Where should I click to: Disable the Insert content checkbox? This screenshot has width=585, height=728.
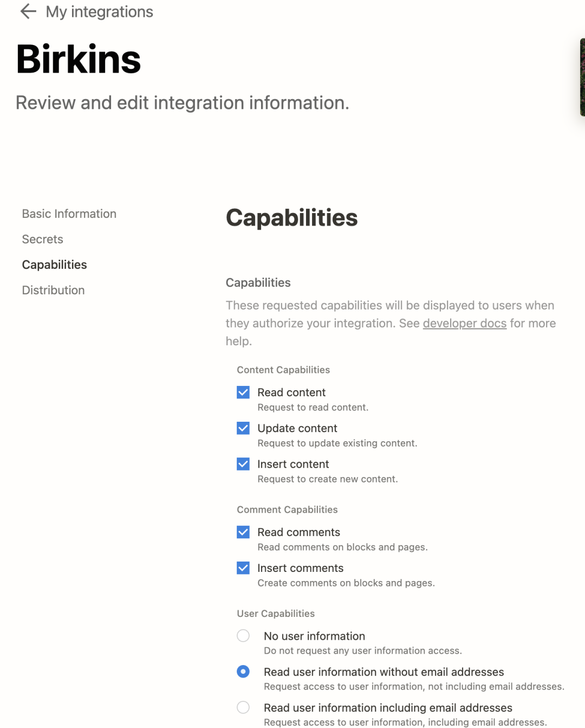click(x=243, y=464)
